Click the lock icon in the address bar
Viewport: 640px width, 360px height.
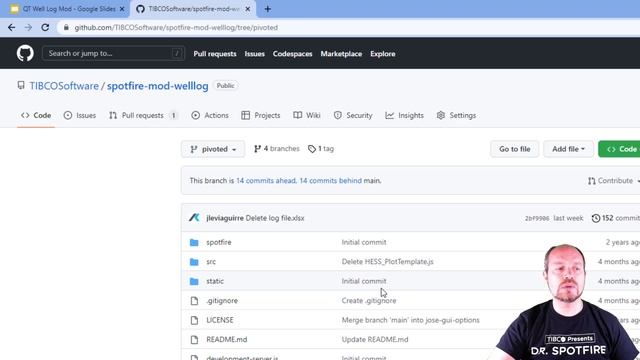point(66,27)
